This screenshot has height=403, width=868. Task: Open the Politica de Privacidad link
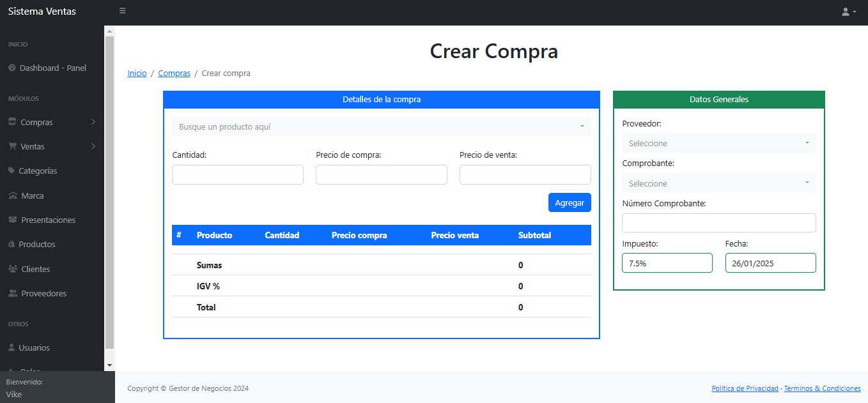tap(745, 388)
